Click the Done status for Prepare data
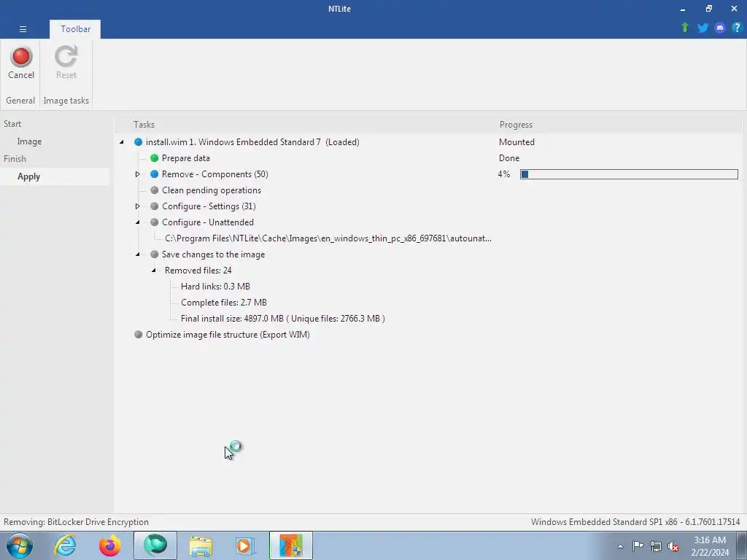 (x=508, y=158)
